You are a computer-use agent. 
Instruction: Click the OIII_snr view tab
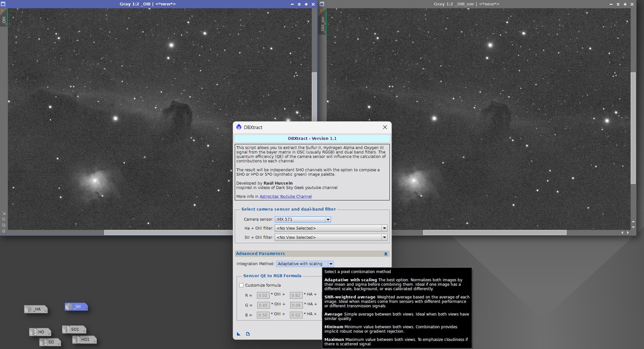(322, 24)
